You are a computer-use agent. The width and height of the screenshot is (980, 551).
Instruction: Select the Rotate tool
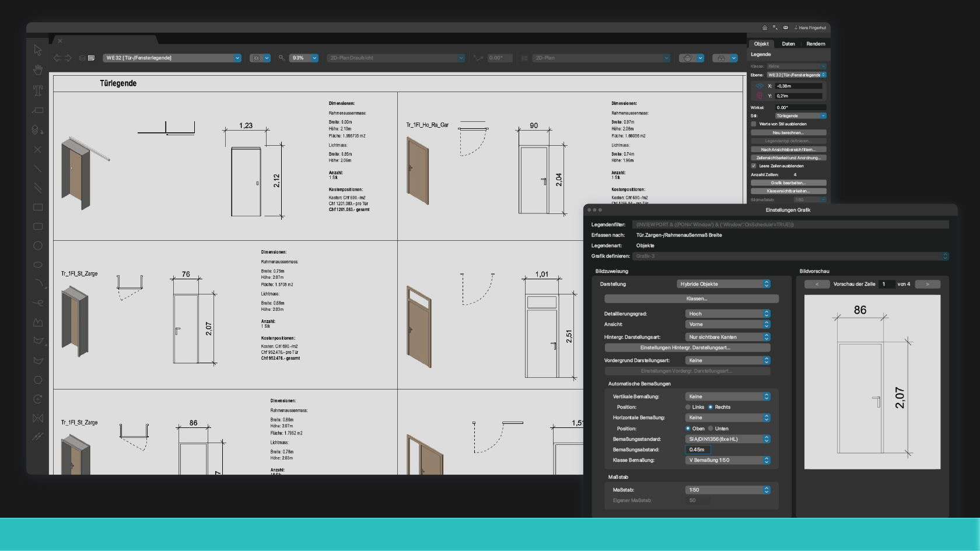point(38,399)
